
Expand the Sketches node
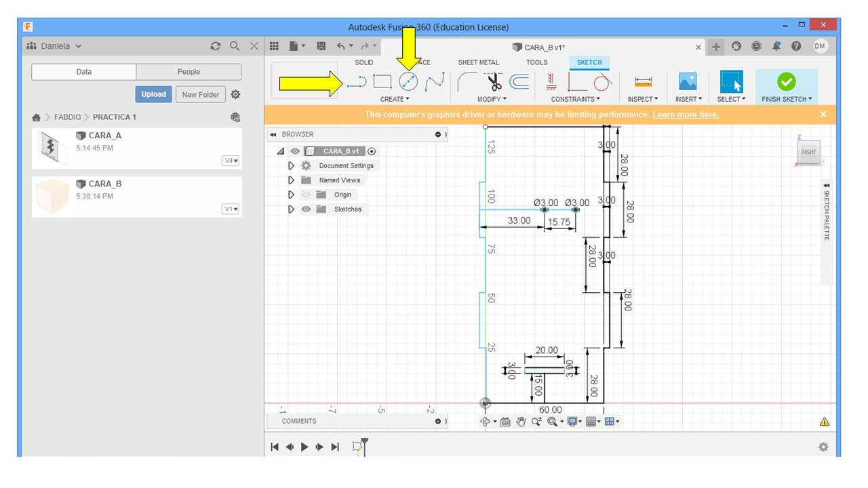coord(292,209)
